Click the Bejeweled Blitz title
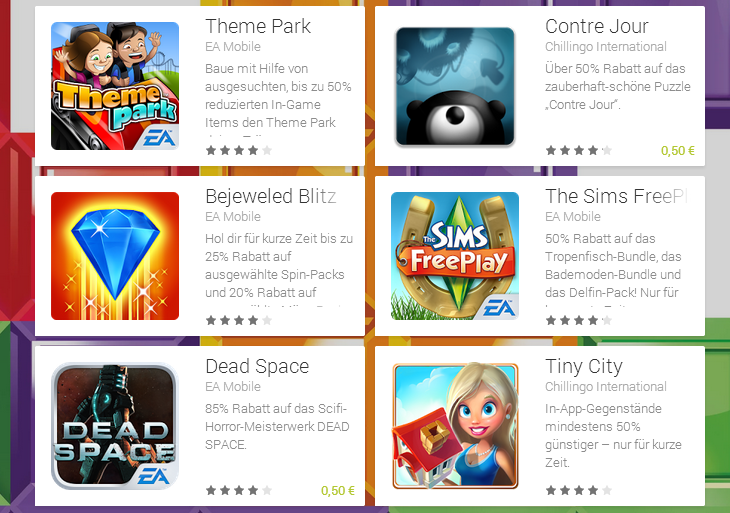The image size is (730, 513). point(270,196)
